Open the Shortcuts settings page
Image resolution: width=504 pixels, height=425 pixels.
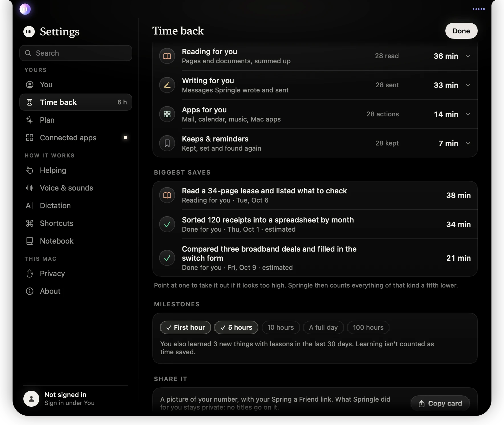(76, 223)
